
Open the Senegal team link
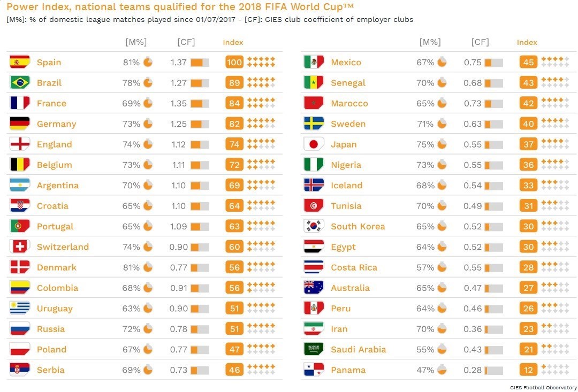tap(348, 83)
